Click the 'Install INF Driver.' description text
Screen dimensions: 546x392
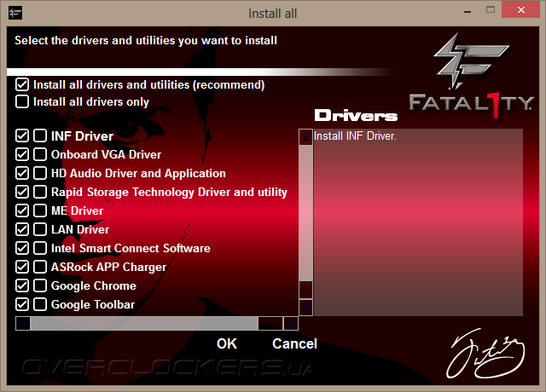pyautogui.click(x=355, y=136)
